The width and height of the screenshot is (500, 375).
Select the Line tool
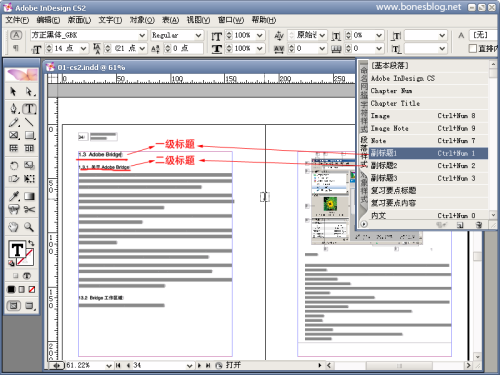coord(29,122)
